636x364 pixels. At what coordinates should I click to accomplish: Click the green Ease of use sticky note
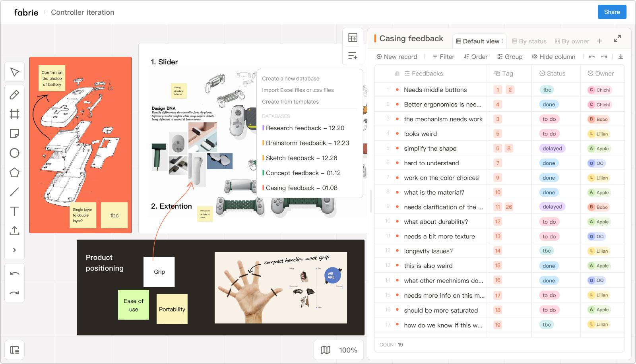(134, 305)
